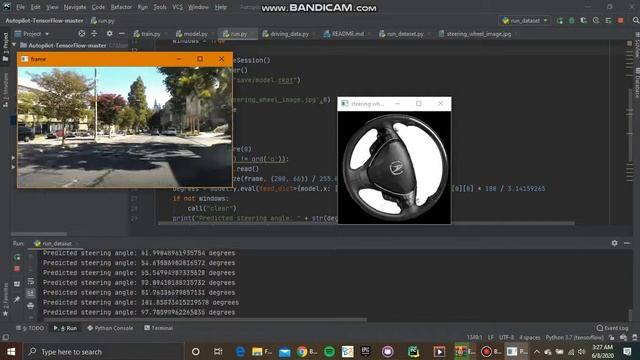Click the Windows Start button

pos(11,351)
